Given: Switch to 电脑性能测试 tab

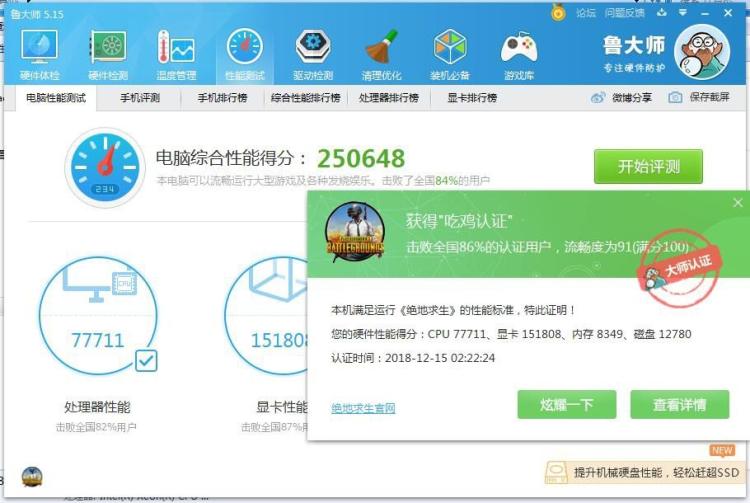Looking at the screenshot, I should [x=56, y=98].
